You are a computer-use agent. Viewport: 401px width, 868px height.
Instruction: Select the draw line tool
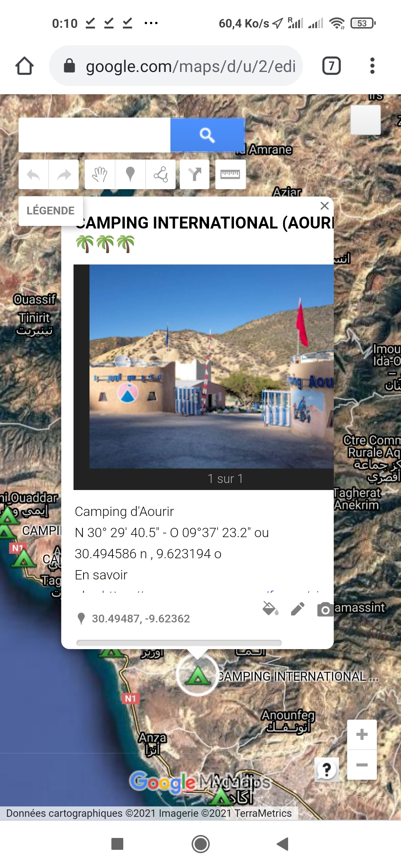(160, 174)
